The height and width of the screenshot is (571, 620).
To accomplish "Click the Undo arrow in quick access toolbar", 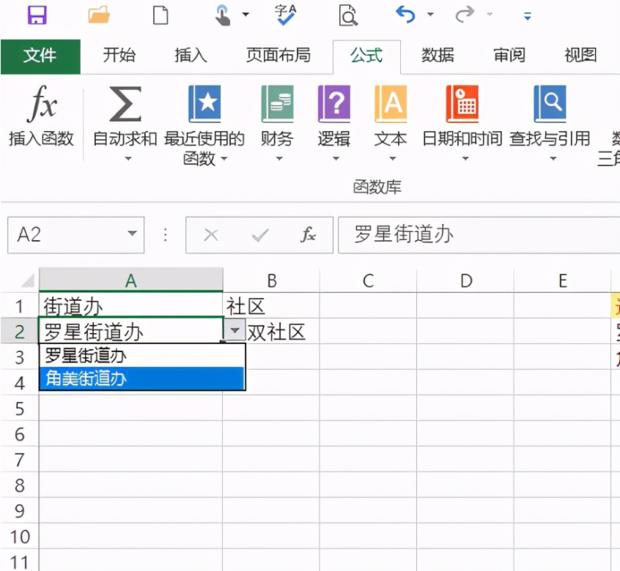I will [x=405, y=15].
